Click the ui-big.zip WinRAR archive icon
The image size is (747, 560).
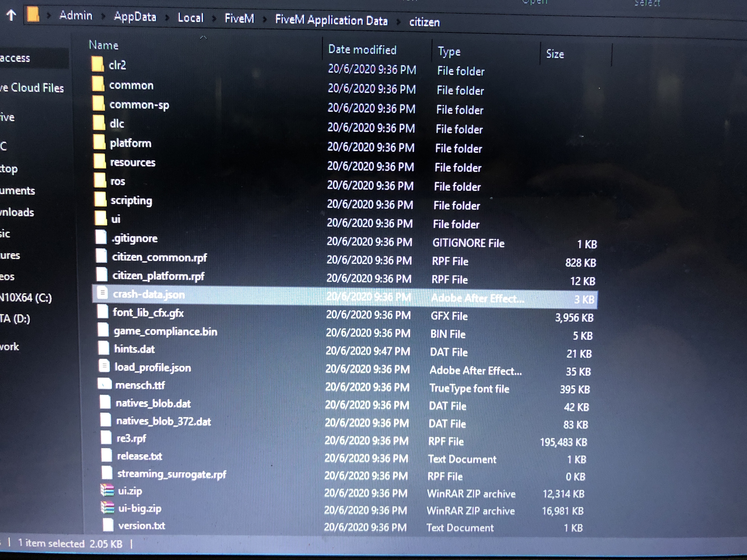[x=108, y=507]
